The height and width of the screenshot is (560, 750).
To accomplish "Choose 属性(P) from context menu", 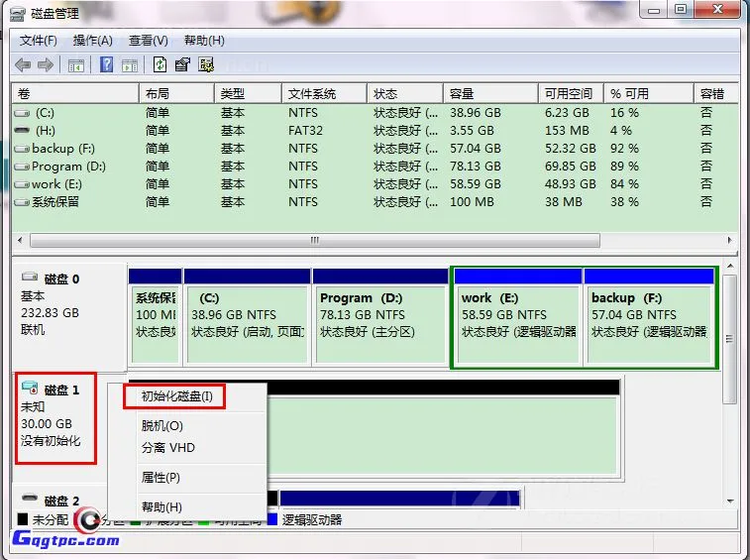I will [x=161, y=477].
